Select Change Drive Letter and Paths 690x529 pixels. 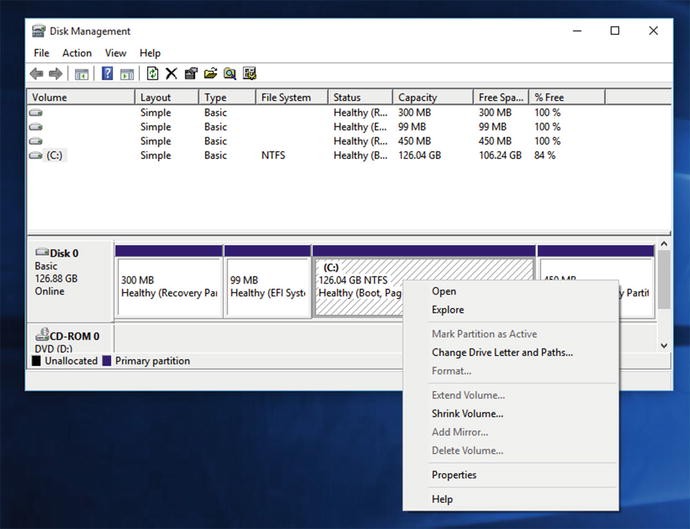(502, 353)
